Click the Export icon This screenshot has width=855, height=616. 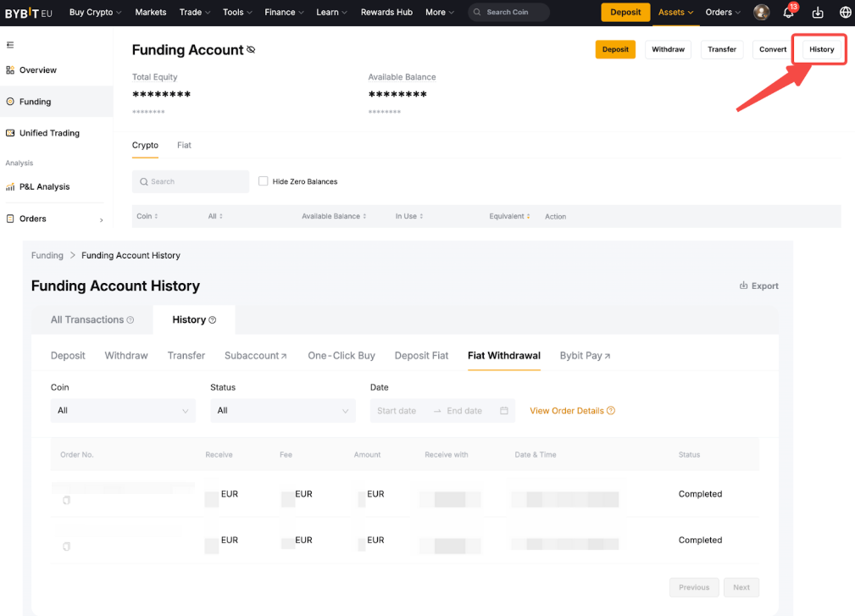pyautogui.click(x=744, y=286)
